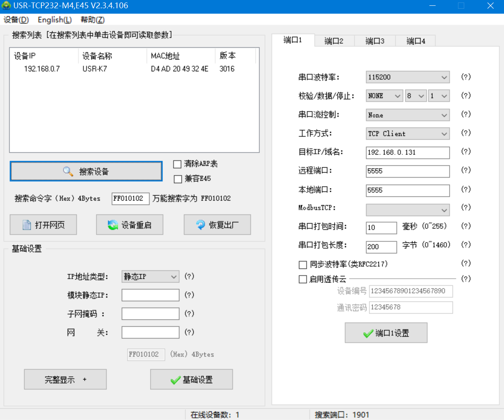
Task: Click the 完整显示 + button
Action: [x=65, y=379]
